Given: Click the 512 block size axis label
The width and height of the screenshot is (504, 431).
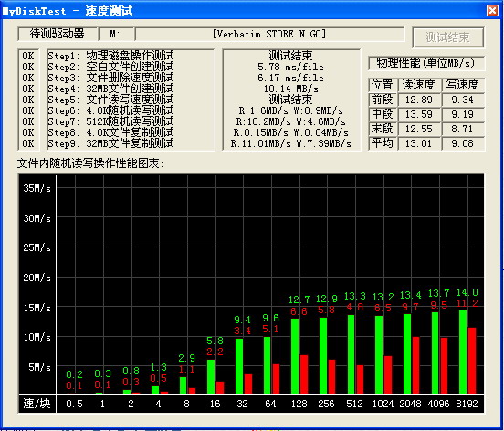Looking at the screenshot, I should pyautogui.click(x=354, y=404).
